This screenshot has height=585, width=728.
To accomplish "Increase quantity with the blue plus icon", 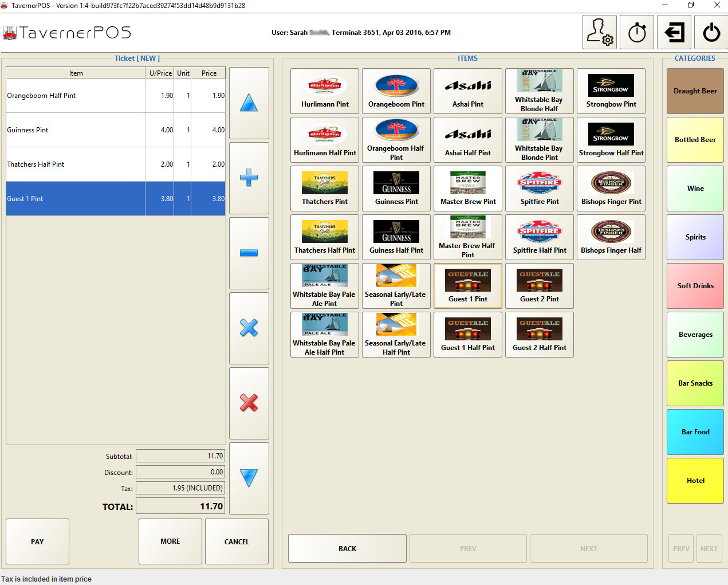I will [249, 178].
